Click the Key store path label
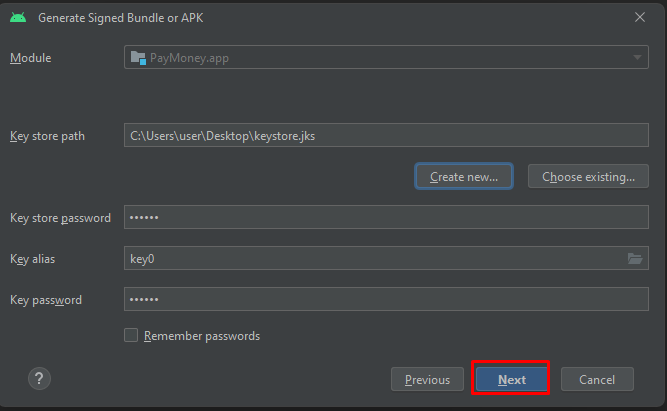Screen dimensions: 667x411 [47, 135]
